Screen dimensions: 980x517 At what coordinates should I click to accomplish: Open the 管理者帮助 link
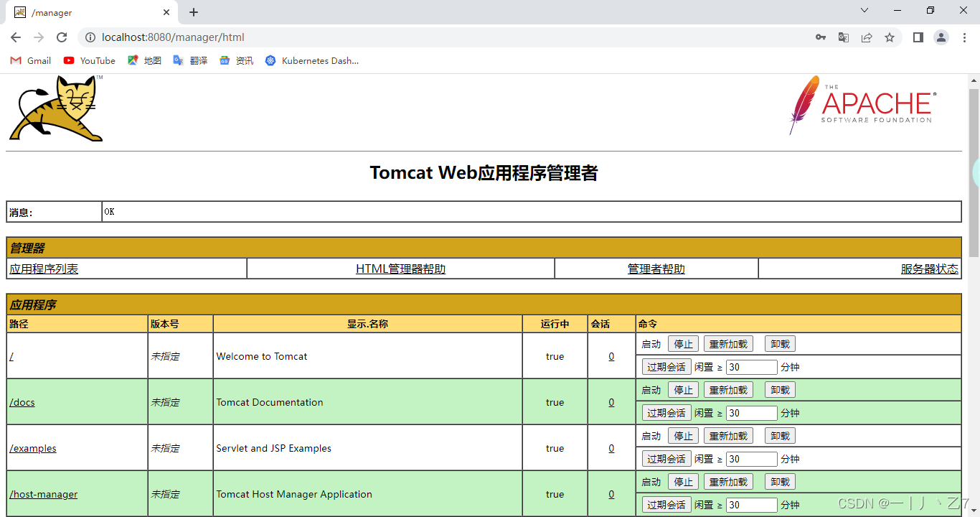(656, 269)
